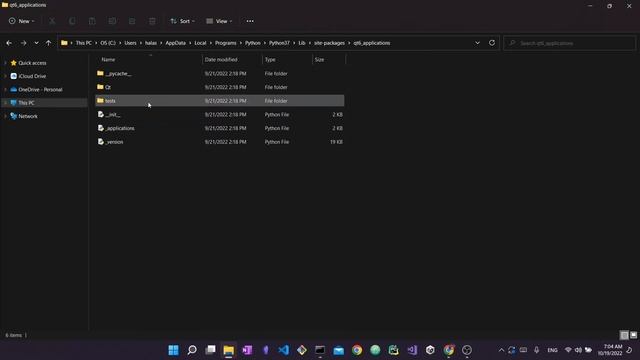Viewport: 640px width, 360px height.
Task: Select the Qt folder
Action: (220, 87)
